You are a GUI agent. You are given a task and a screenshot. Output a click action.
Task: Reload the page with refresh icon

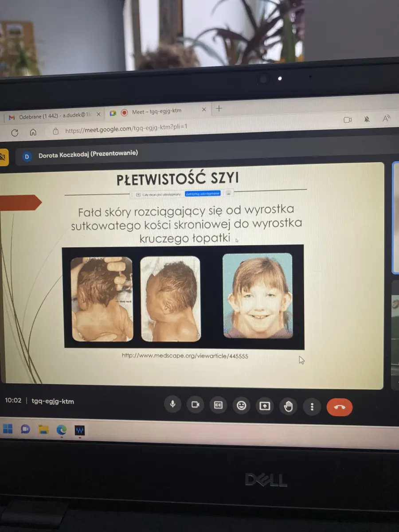coord(15,133)
